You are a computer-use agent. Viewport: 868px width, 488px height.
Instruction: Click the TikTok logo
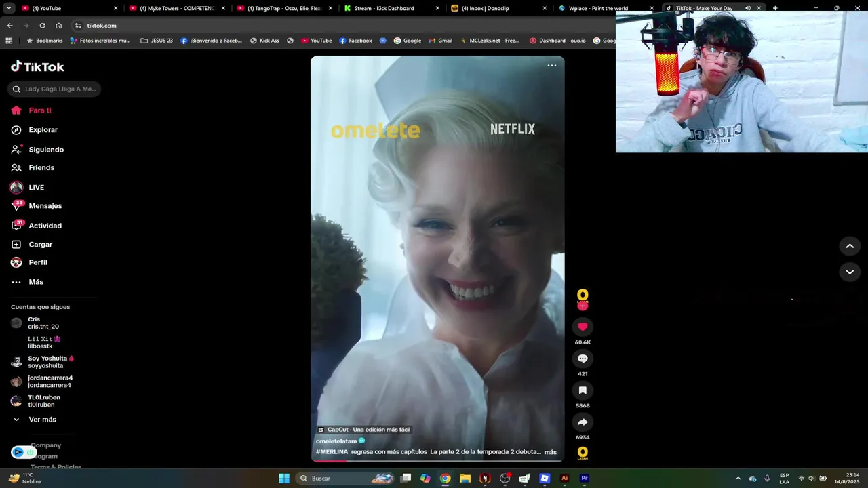[x=37, y=66]
